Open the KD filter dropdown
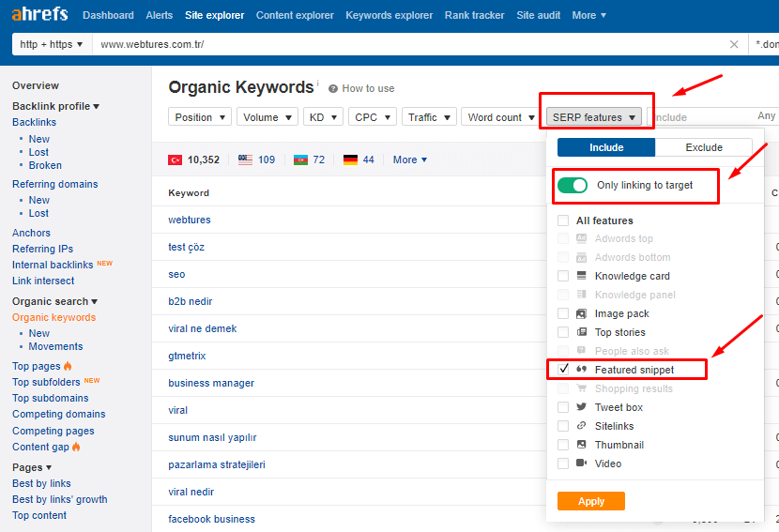Screen dimensions: 779x532 click(x=323, y=117)
